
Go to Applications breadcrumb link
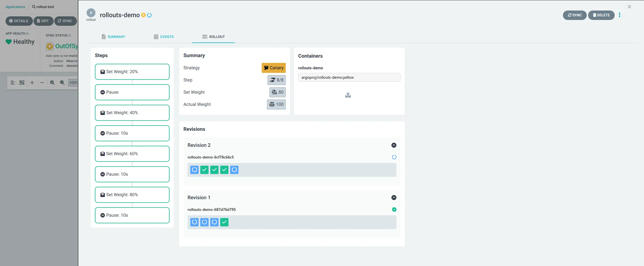pos(15,7)
